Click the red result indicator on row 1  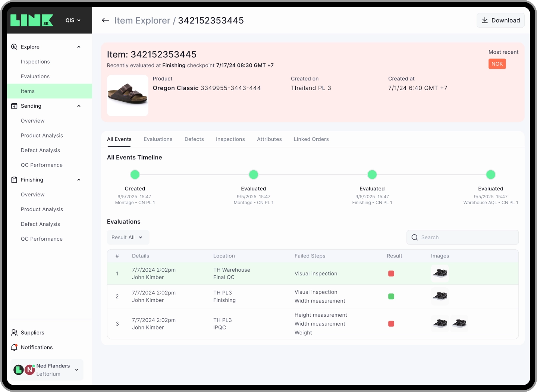[391, 273]
